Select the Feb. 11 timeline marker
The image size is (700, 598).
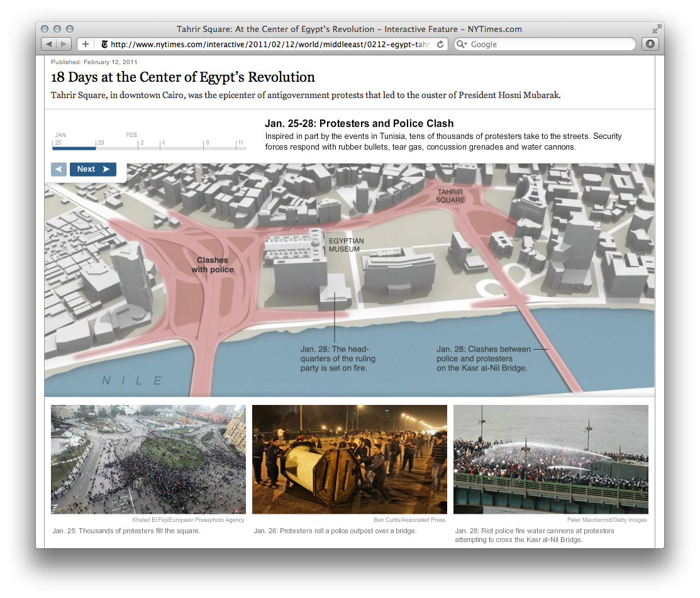coord(242,148)
